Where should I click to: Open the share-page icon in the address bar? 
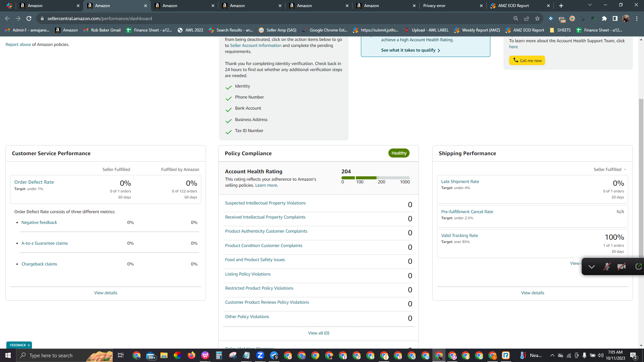pos(527,18)
